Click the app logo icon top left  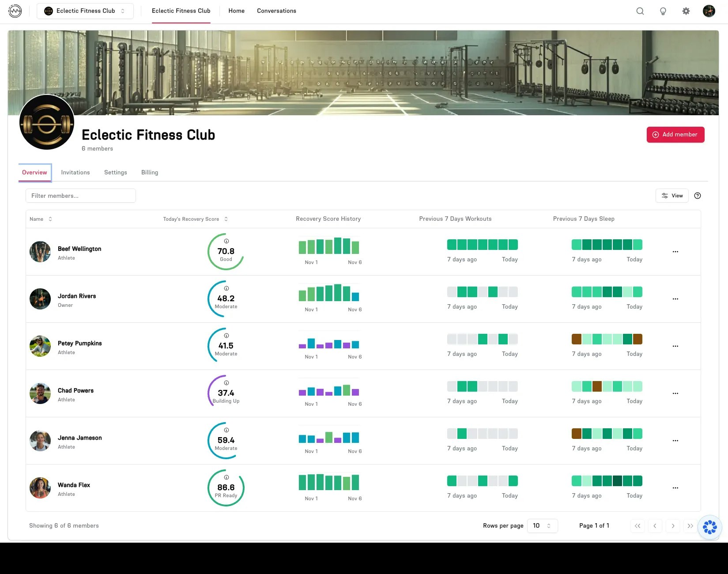click(x=15, y=11)
